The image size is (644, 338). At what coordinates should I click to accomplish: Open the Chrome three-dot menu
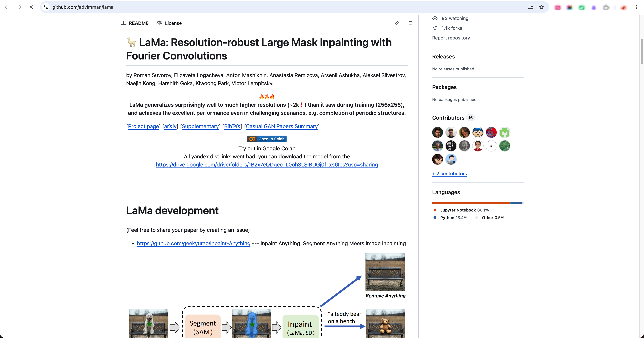[x=636, y=7]
